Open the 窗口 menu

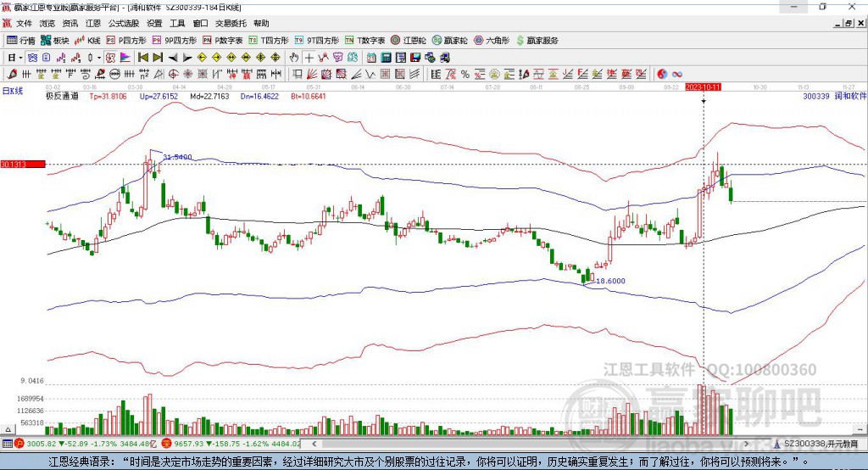(x=200, y=23)
